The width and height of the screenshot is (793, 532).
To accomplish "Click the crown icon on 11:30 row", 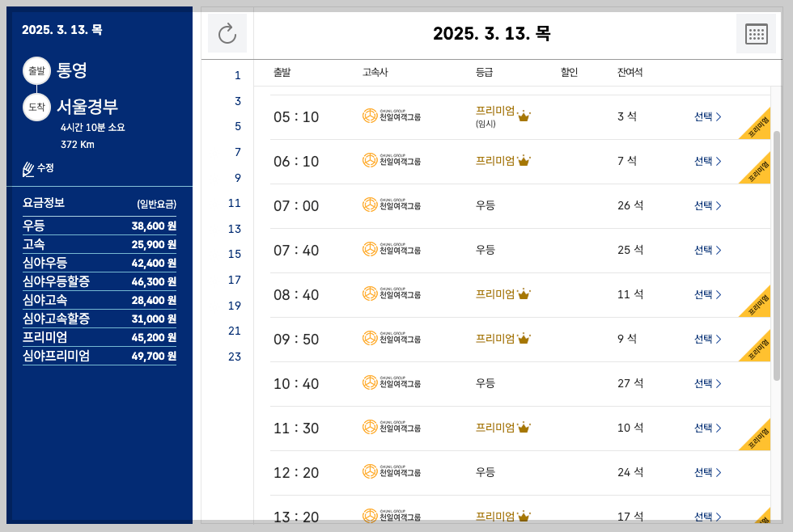I will 524,428.
